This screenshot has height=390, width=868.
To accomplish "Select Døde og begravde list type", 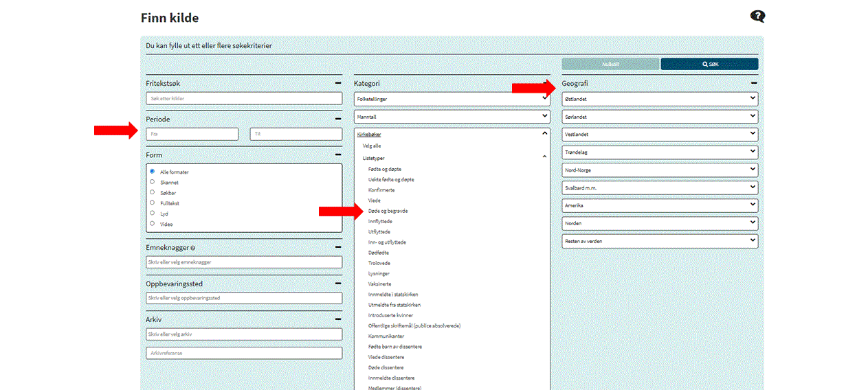I will [x=388, y=211].
